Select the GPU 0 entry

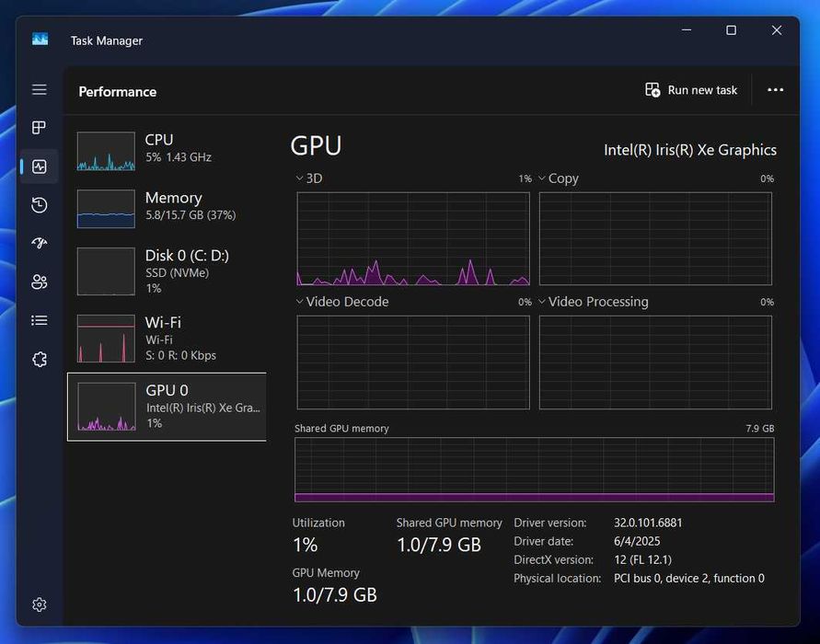click(x=167, y=407)
